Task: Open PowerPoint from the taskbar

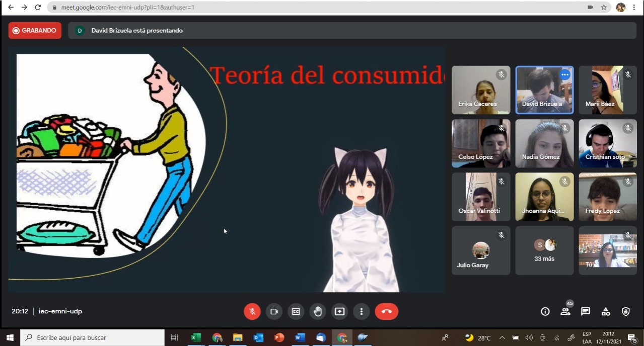Action: (279, 337)
